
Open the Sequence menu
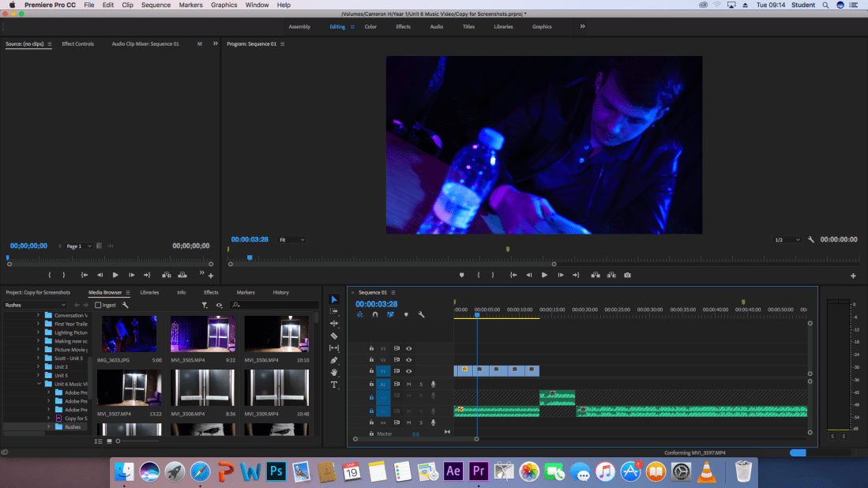point(156,5)
